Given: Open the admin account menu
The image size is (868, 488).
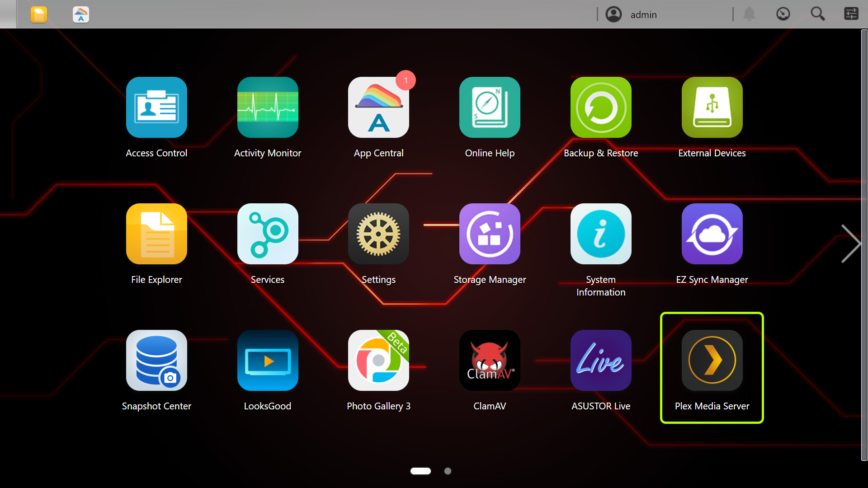Looking at the screenshot, I should click(x=632, y=14).
